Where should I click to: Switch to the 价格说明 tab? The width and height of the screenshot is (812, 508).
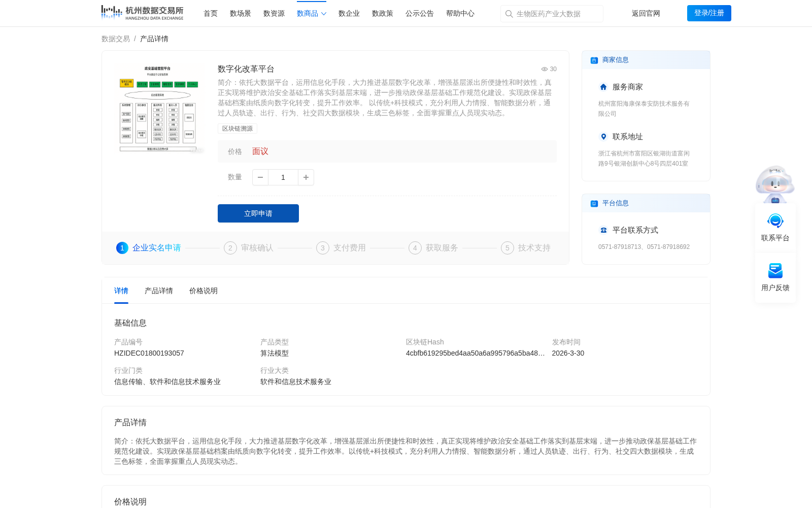coord(204,291)
